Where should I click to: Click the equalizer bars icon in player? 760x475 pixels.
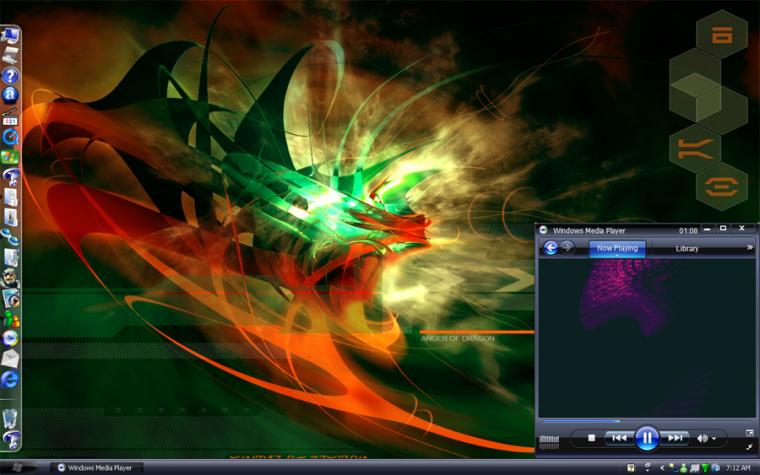[x=548, y=440]
